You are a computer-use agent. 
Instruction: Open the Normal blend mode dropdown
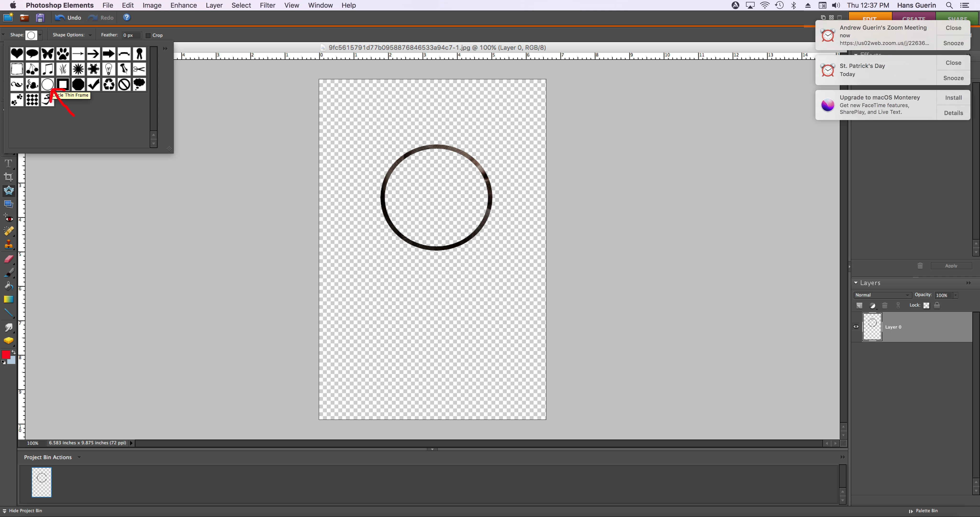coord(882,295)
